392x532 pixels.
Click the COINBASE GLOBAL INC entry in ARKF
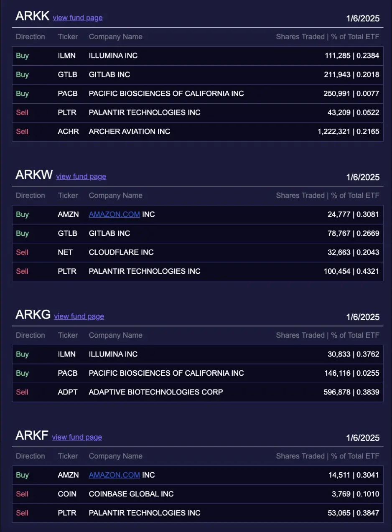(196, 494)
